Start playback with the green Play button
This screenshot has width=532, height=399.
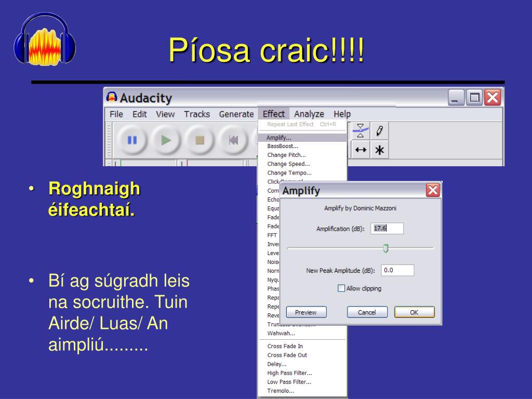click(x=166, y=140)
